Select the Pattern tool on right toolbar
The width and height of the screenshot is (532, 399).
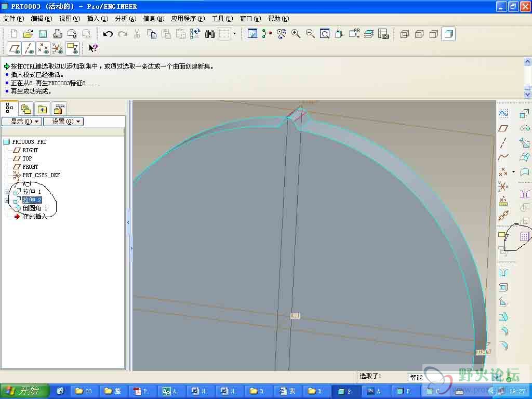(x=525, y=236)
